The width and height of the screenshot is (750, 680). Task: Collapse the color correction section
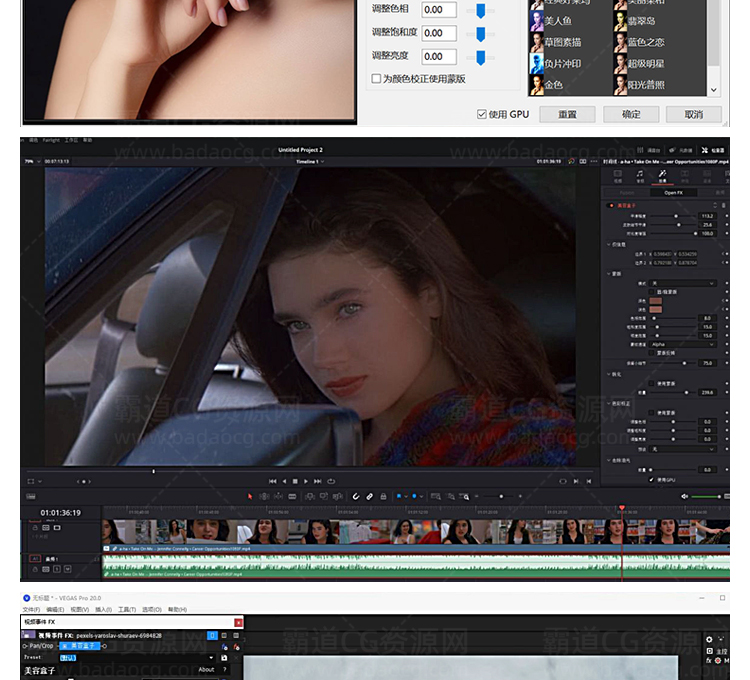609,404
